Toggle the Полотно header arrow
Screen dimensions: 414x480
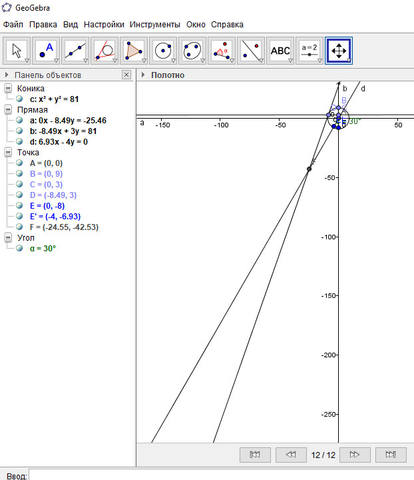click(x=143, y=75)
